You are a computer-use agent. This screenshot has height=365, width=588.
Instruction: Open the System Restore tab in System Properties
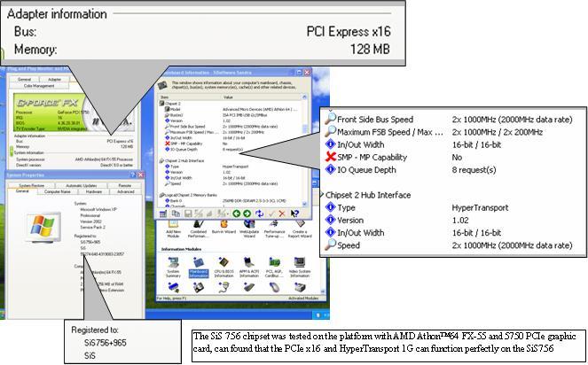32,185
